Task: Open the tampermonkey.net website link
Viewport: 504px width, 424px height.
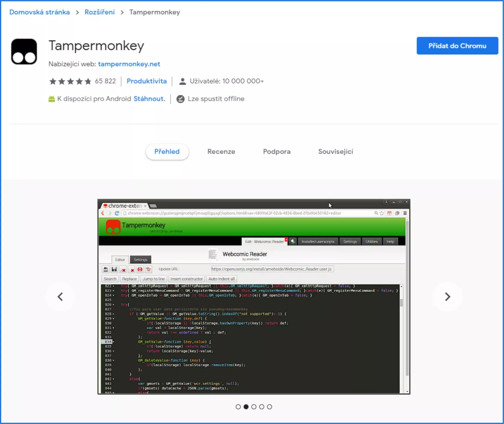Action: [x=129, y=64]
